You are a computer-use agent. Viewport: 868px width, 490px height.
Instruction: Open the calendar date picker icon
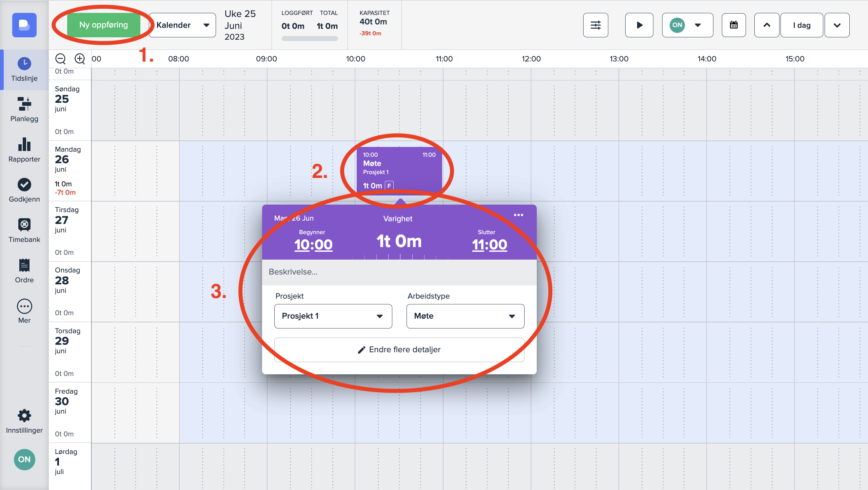733,25
